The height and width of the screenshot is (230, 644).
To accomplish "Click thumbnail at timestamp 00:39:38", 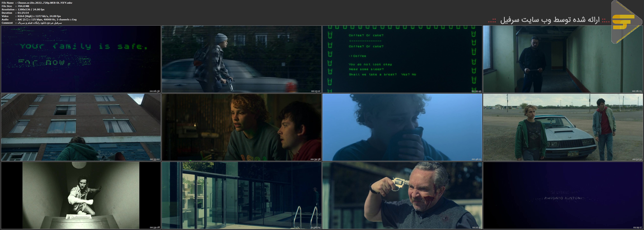I will [242, 127].
